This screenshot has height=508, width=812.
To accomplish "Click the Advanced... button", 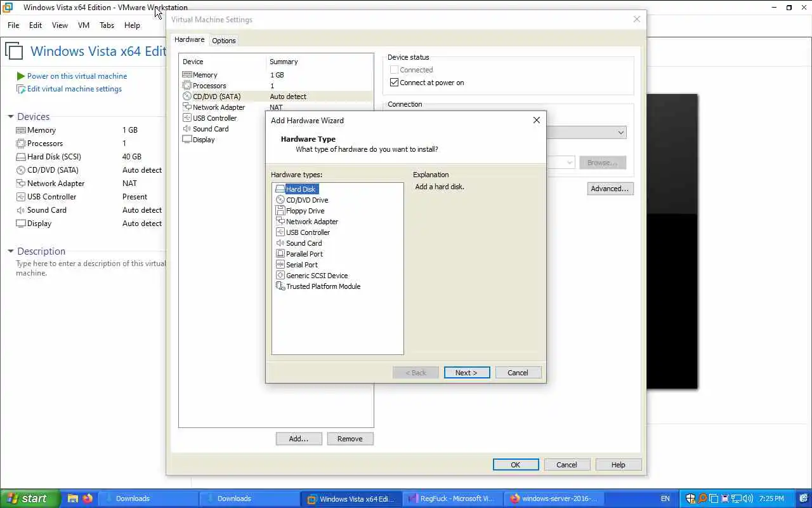I will [x=610, y=189].
